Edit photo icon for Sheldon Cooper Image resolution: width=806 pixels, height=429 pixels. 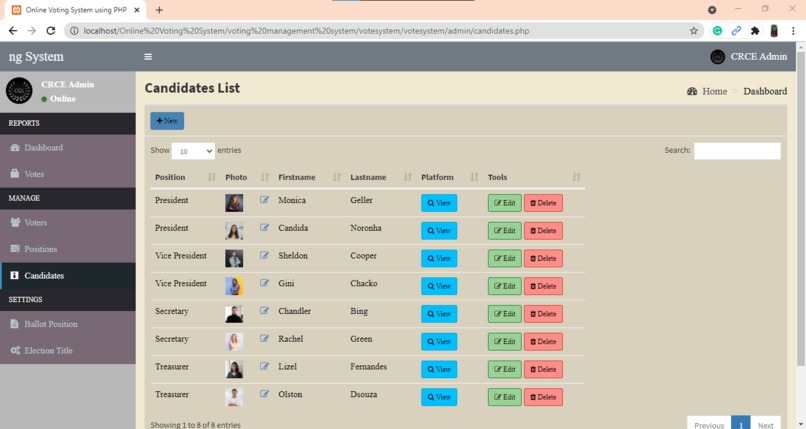264,255
